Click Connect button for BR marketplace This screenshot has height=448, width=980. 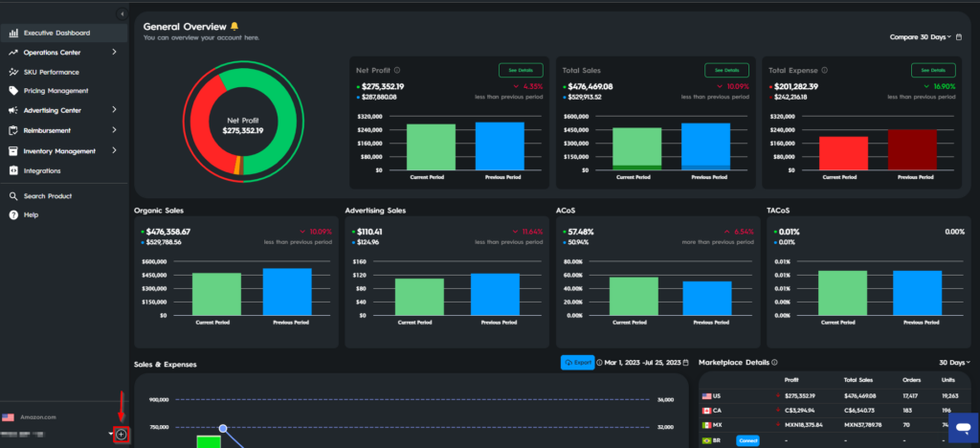tap(747, 440)
